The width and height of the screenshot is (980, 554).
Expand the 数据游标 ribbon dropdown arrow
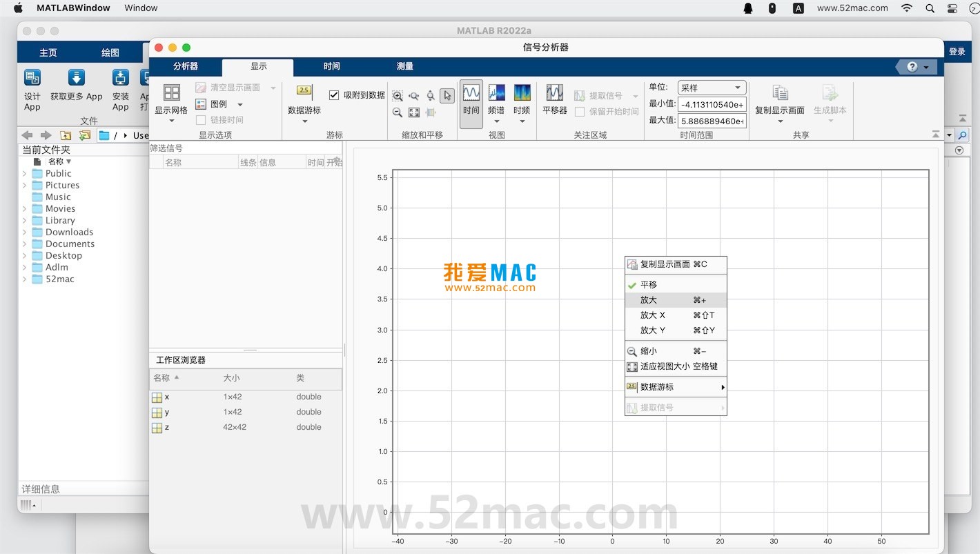pyautogui.click(x=304, y=122)
